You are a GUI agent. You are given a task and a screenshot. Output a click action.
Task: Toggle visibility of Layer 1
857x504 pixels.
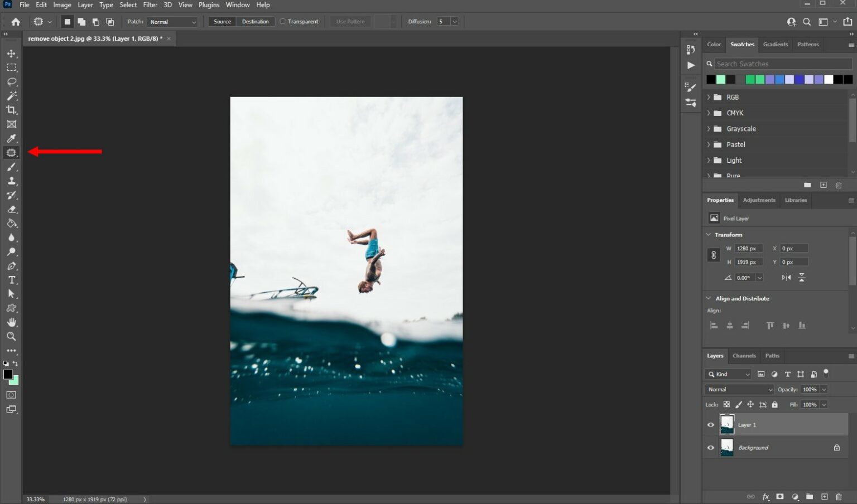pyautogui.click(x=710, y=424)
